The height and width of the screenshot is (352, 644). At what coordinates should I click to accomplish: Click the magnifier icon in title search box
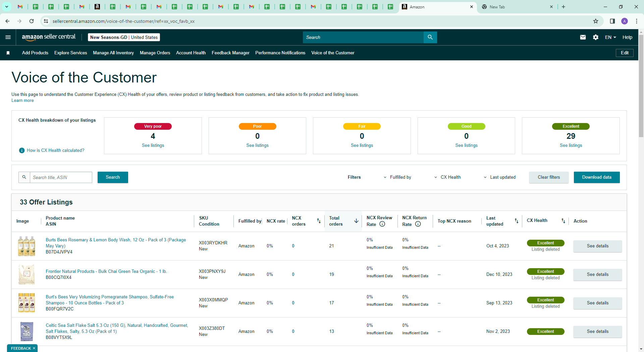point(24,177)
